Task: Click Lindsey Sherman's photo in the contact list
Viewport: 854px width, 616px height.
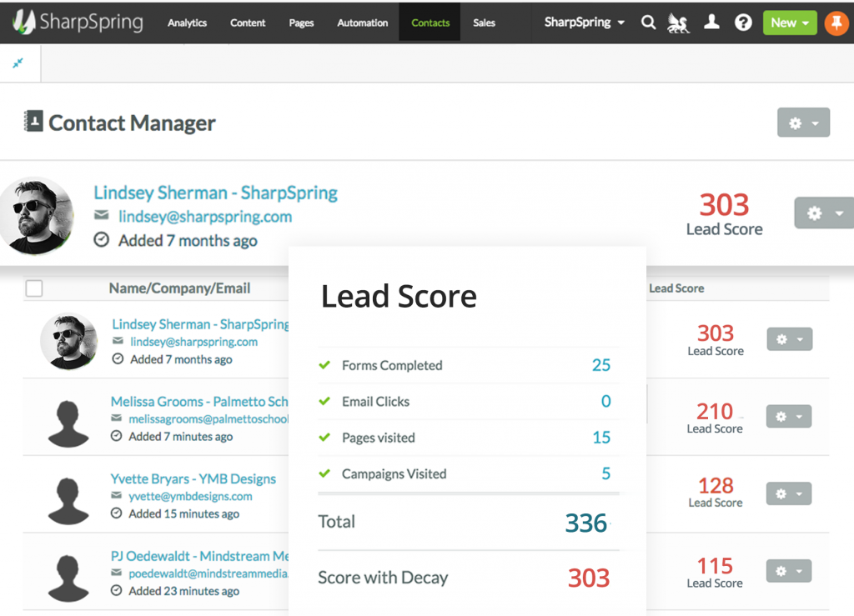Action: (69, 341)
